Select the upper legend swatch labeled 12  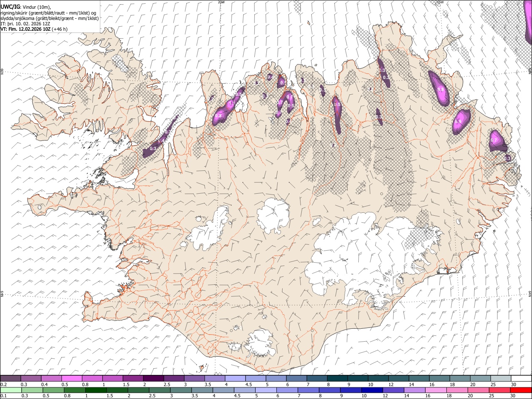tap(398, 379)
